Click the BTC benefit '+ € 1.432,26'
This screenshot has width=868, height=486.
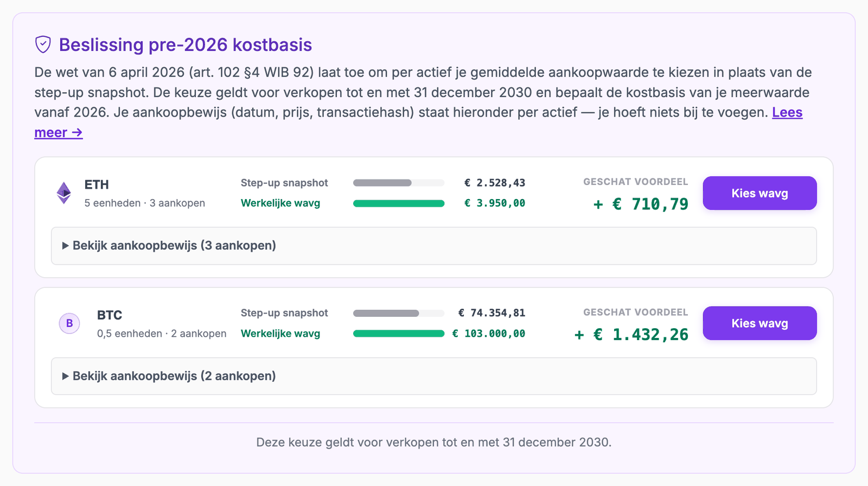[631, 335]
